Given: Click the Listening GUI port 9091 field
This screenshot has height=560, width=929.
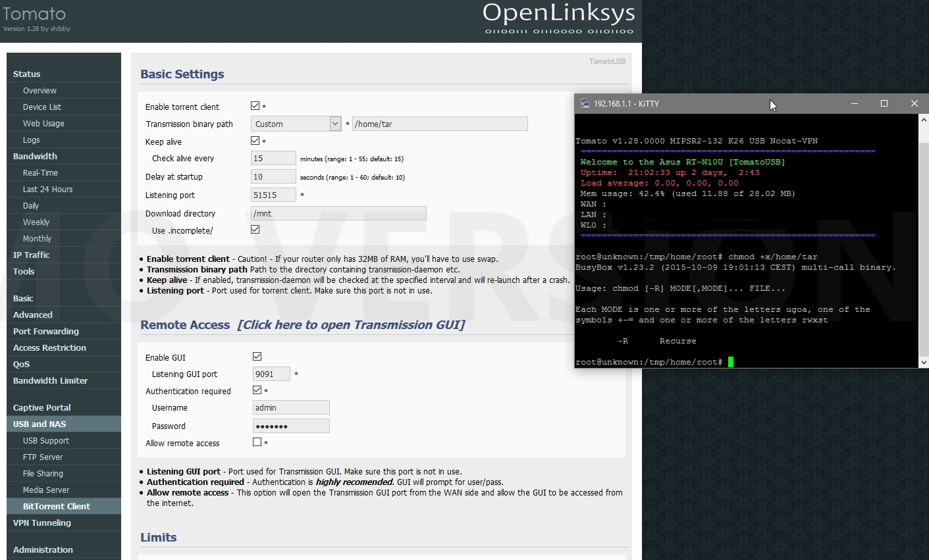Looking at the screenshot, I should point(271,374).
